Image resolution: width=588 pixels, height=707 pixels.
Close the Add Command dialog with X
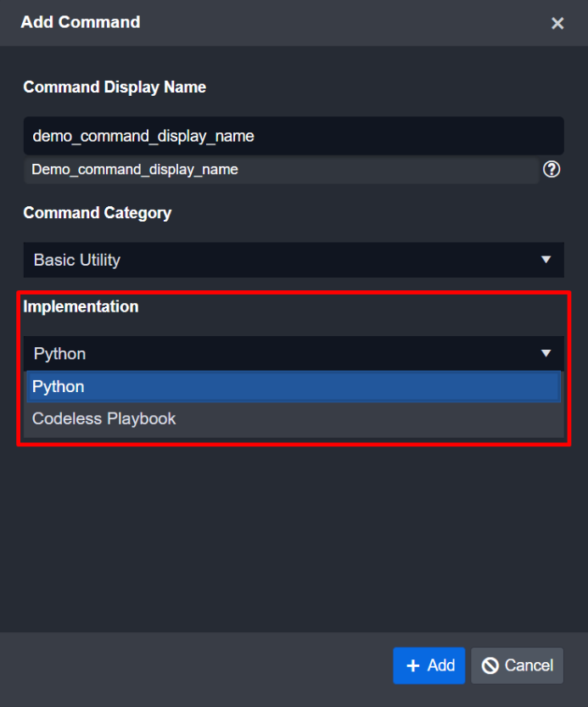[x=557, y=24]
